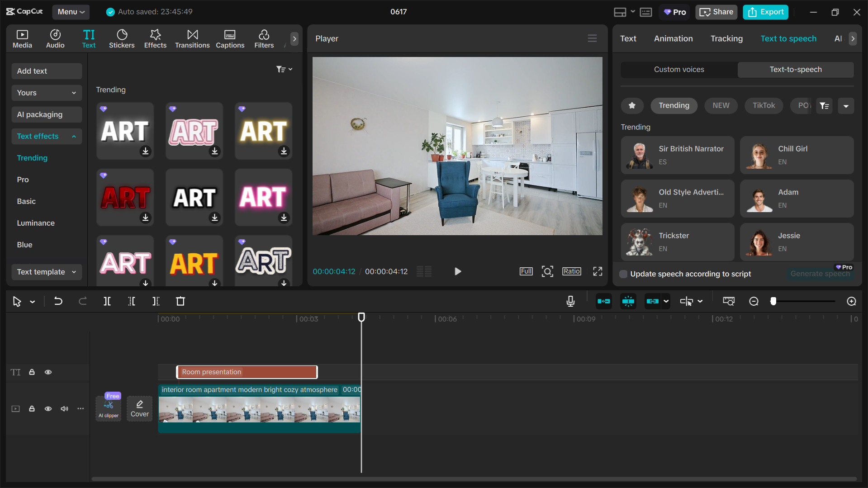Switch to the Custom voices tab

[x=678, y=69]
